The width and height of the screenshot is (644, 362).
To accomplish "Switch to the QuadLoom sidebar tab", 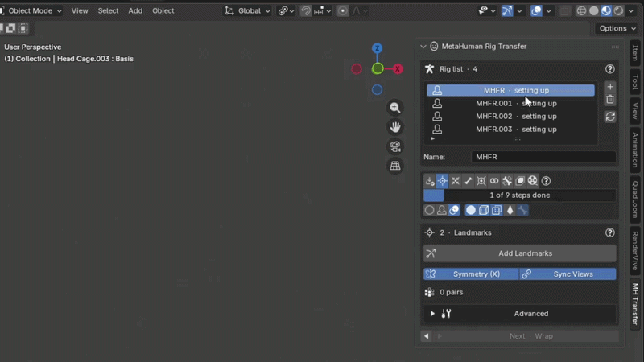I will tap(635, 200).
